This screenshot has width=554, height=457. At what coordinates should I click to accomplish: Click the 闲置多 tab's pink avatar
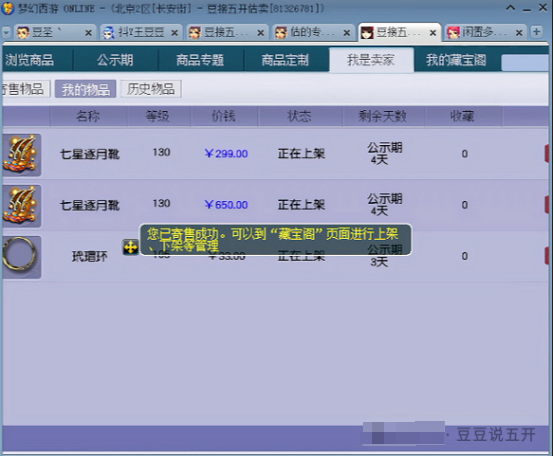pos(453,33)
